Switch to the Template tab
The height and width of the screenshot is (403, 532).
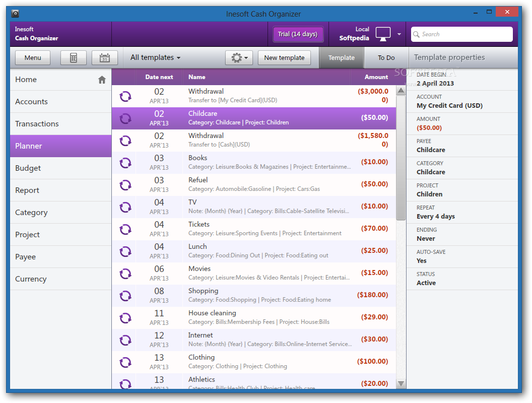[342, 57]
